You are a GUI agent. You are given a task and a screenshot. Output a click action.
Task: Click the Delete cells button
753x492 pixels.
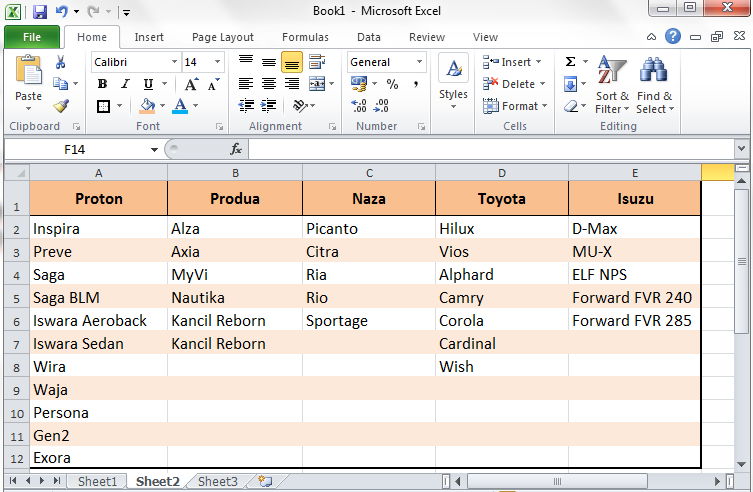point(514,84)
